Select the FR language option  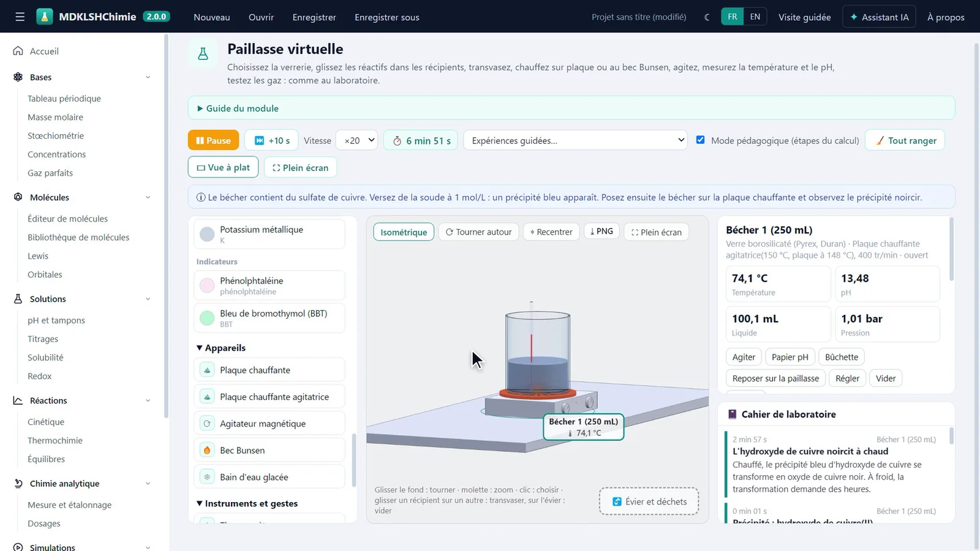[x=733, y=17]
